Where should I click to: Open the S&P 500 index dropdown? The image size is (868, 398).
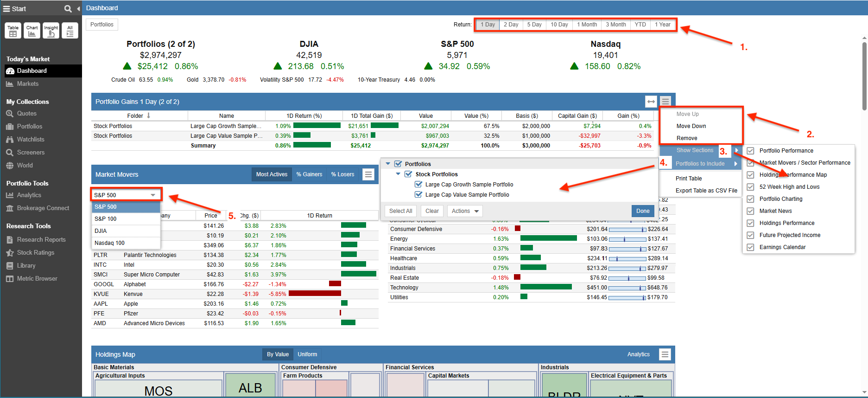(126, 195)
